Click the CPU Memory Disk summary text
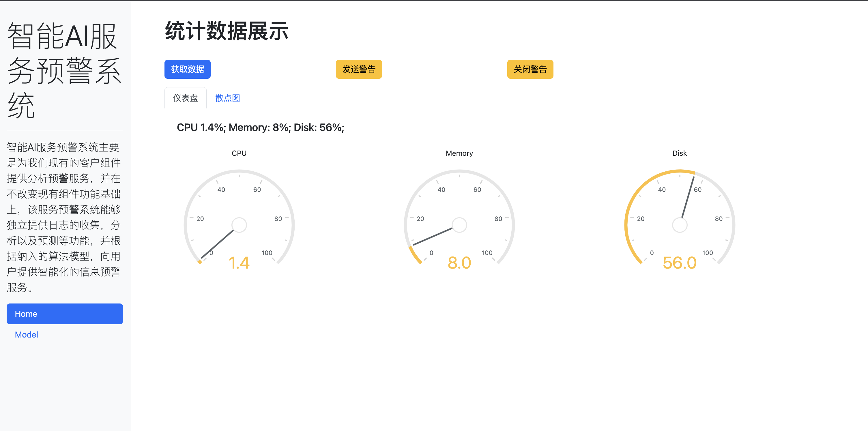 coord(261,128)
